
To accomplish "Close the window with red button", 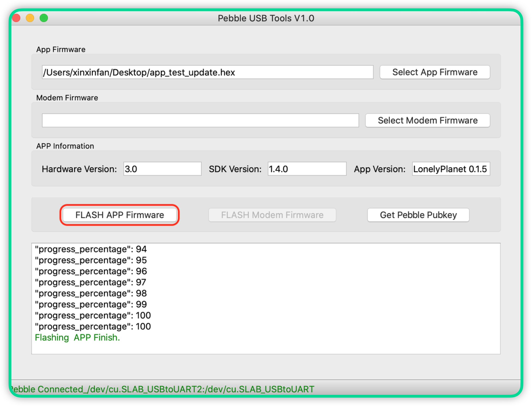I will click(16, 18).
